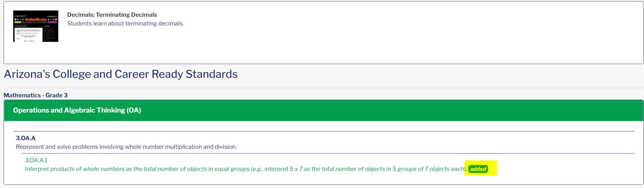Screen dimensions: 644x188
Task: Click the 'Interpret products of whole numbers' standard text
Action: pyautogui.click(x=246, y=169)
